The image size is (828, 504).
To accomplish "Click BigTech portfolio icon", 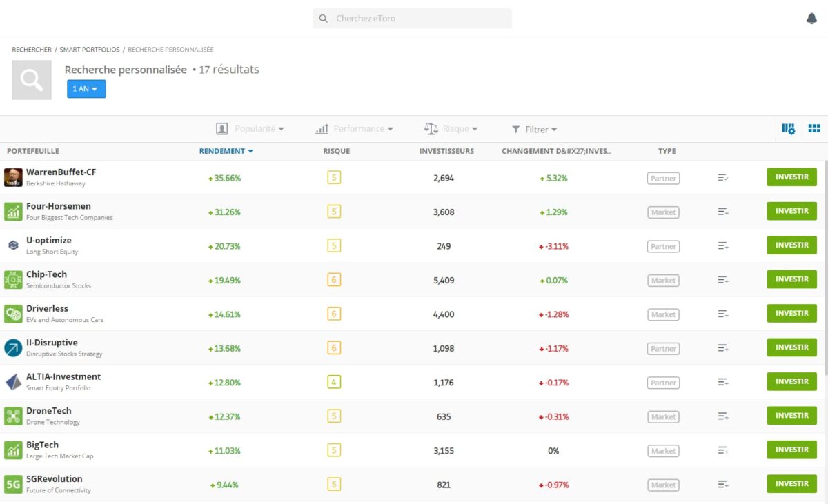I will (13, 450).
